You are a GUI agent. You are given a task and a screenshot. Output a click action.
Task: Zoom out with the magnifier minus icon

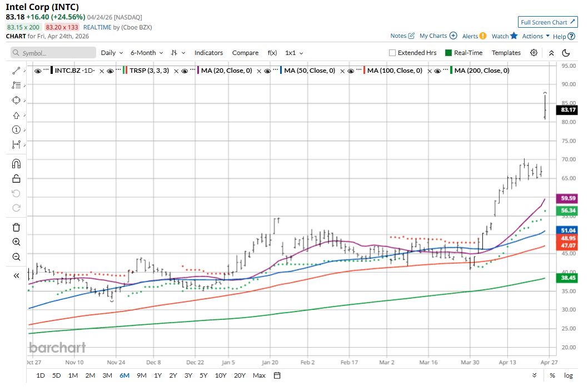pos(16,257)
